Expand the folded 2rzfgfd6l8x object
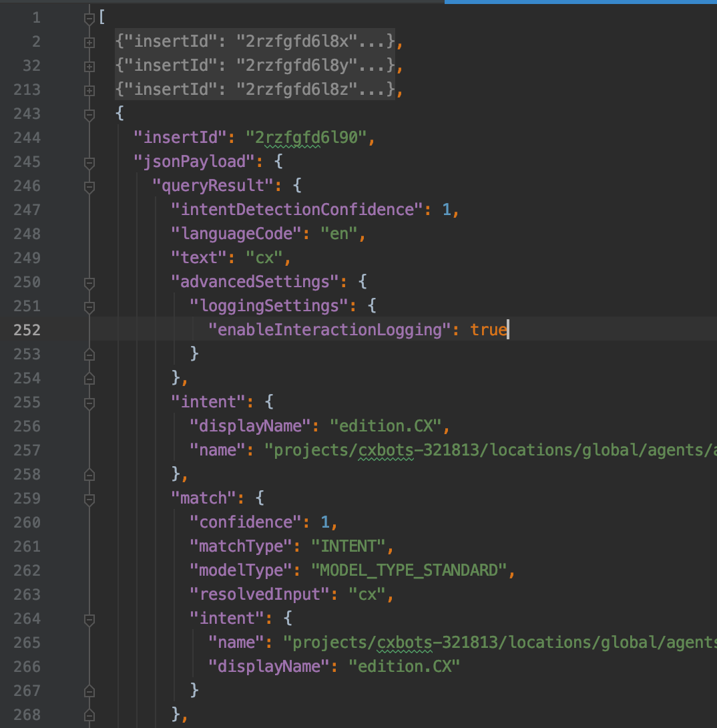Viewport: 717px width, 728px height. click(89, 42)
